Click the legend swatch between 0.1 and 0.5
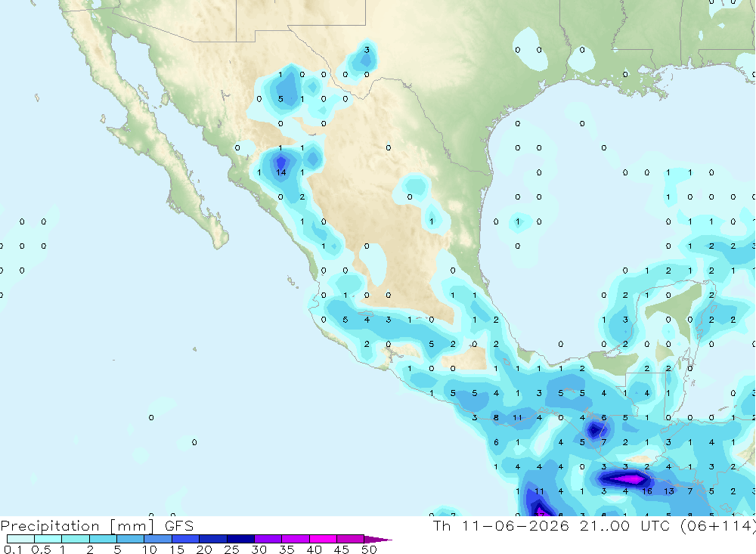Image resolution: width=756 pixels, height=554 pixels. coord(20,539)
